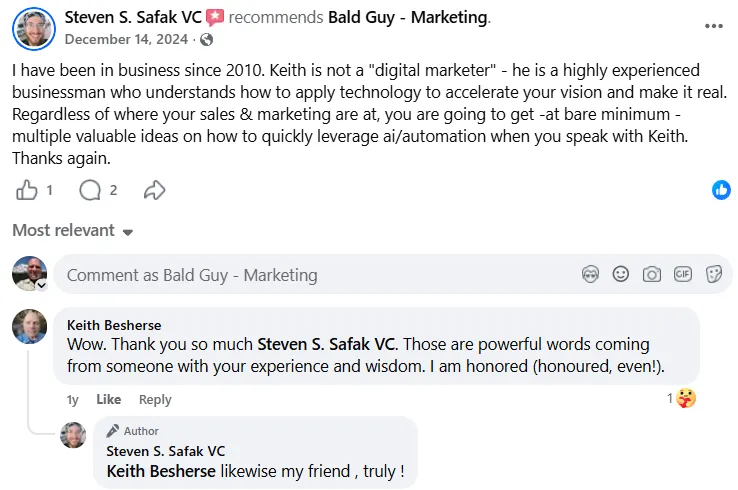Click the share arrow icon
Viewport: 738px width, 490px height.
click(x=154, y=190)
